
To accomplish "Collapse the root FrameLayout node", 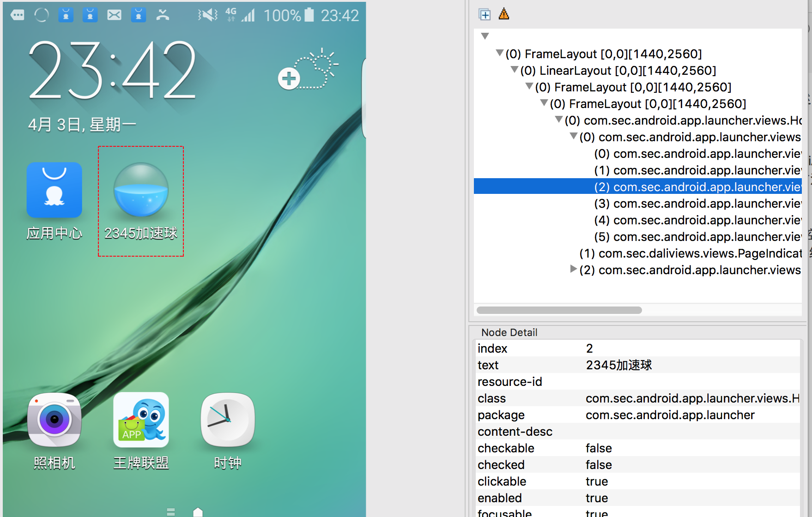I will point(500,53).
